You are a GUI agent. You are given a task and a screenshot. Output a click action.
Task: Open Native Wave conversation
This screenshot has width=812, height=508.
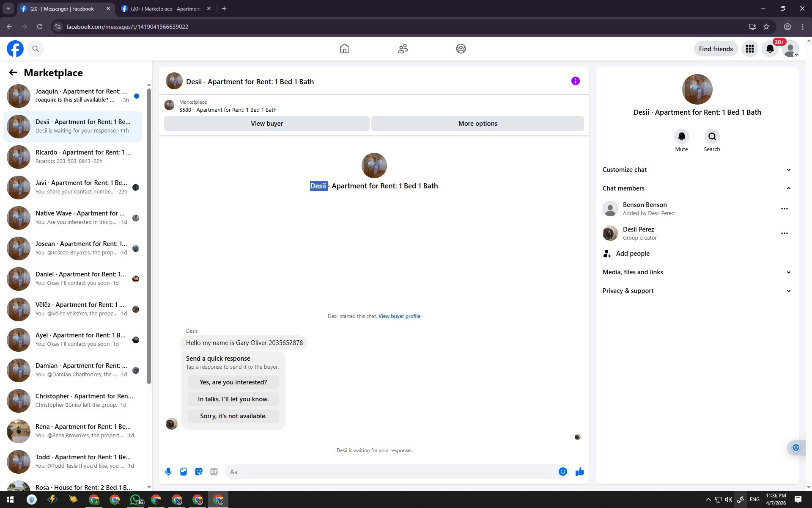73,218
